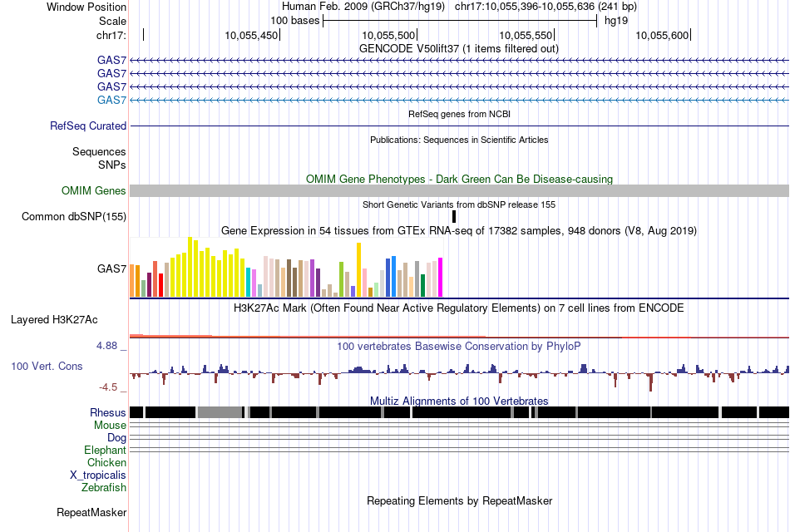Click the hg19 text beside scale bar
This screenshot has height=532, width=790.
[616, 21]
